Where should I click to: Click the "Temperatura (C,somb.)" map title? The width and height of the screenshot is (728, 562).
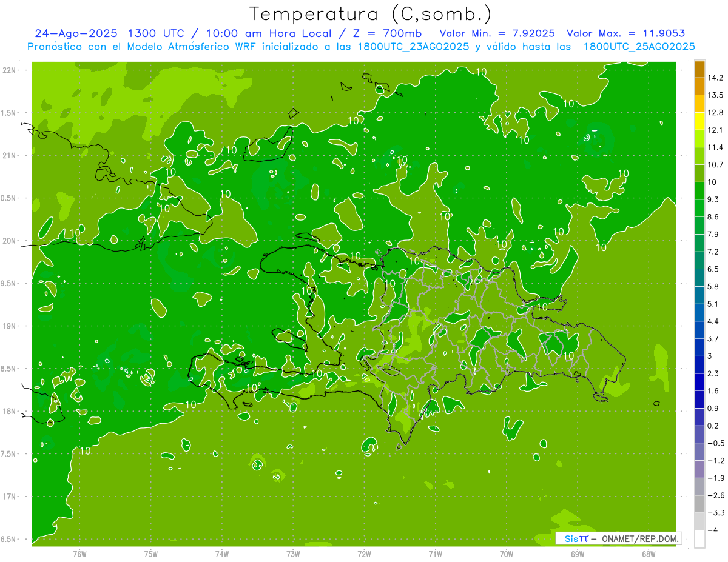point(371,14)
